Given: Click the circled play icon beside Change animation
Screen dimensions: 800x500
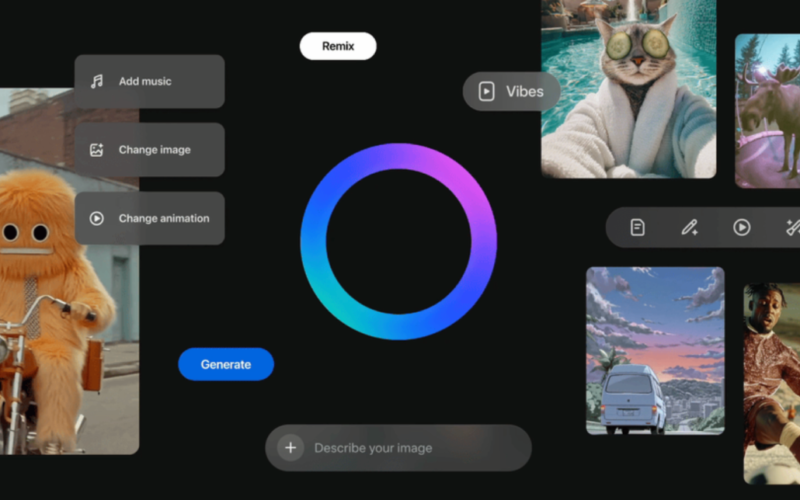Looking at the screenshot, I should tap(97, 218).
